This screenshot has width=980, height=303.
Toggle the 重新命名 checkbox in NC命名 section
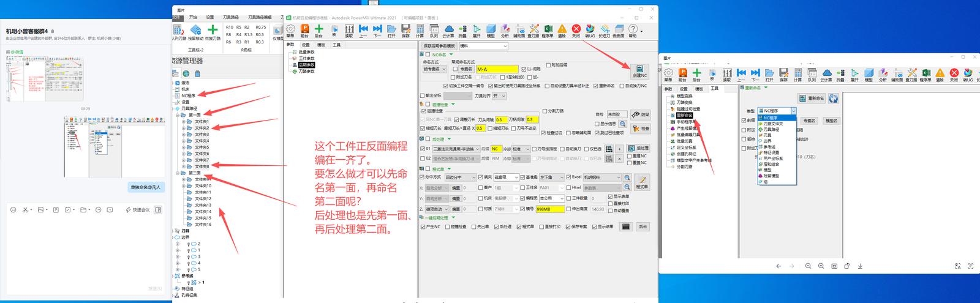point(595,86)
